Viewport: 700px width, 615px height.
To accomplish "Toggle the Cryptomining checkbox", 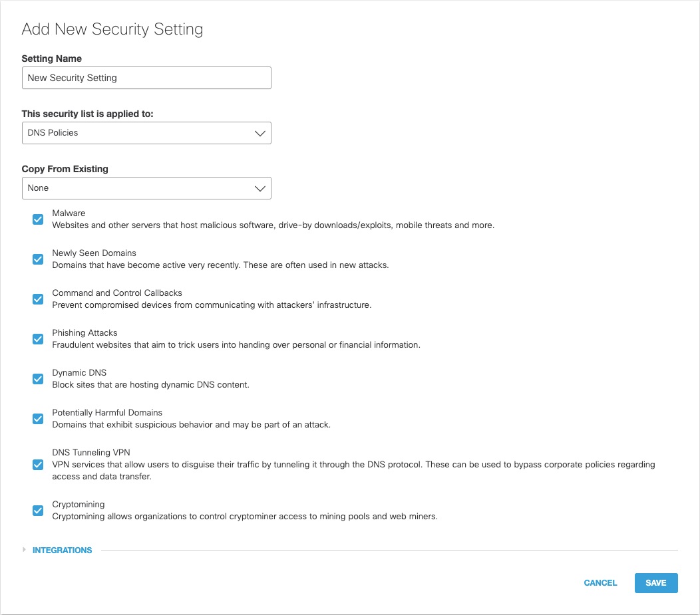I will pos(38,511).
